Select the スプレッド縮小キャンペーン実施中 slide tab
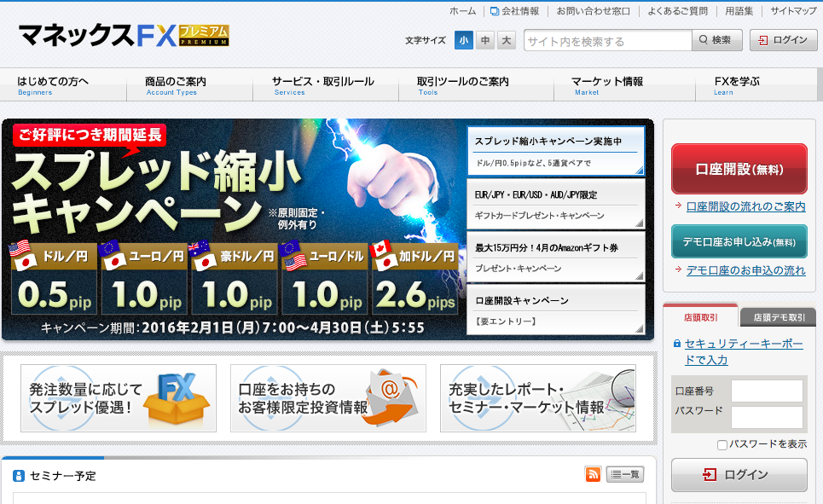 click(556, 151)
